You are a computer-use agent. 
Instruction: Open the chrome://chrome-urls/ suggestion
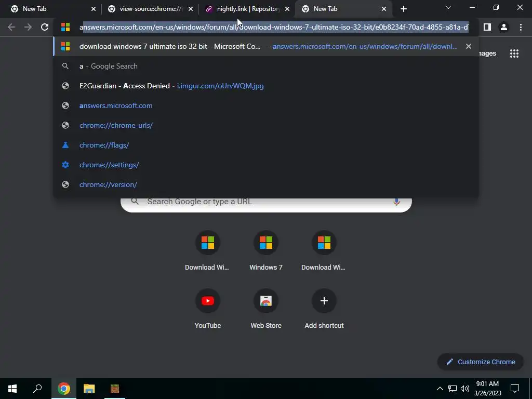265,125
